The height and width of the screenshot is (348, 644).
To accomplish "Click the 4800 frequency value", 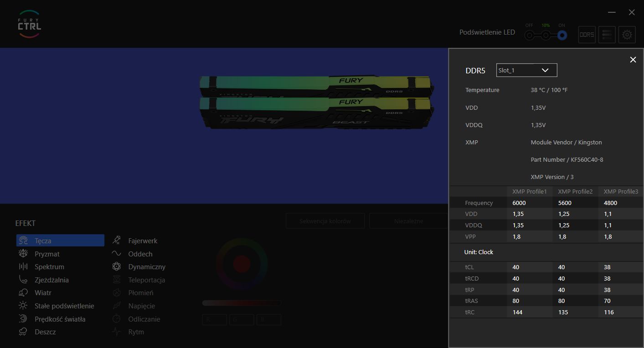I will pyautogui.click(x=610, y=203).
